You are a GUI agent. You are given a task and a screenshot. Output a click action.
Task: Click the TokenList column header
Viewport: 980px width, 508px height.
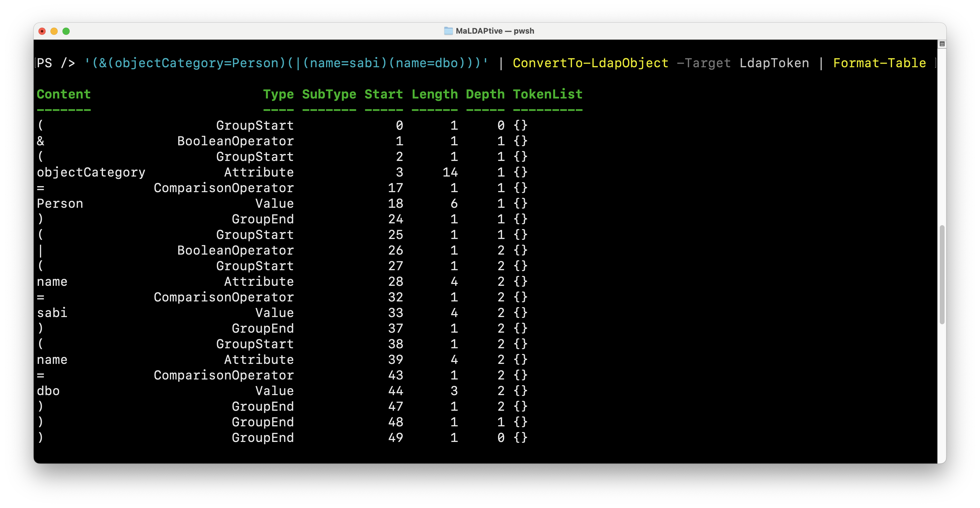pyautogui.click(x=547, y=94)
